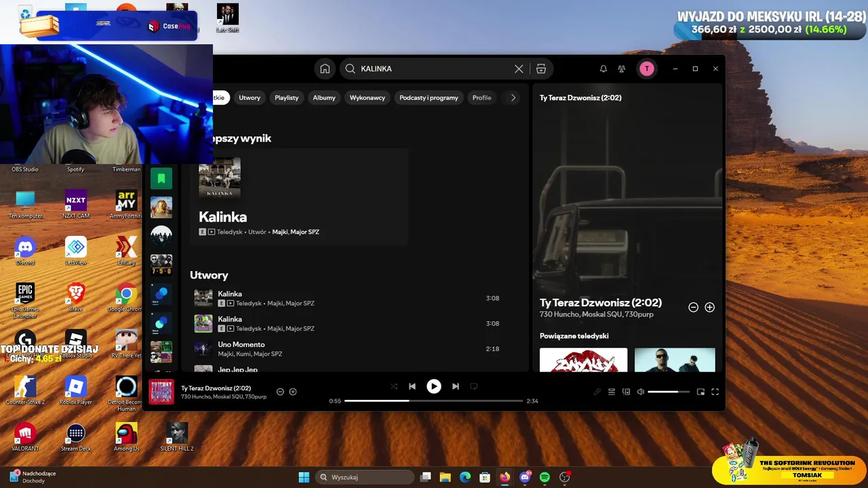Screen dimensions: 868x488
Task: Open the Windows Start button
Action: coord(304,477)
